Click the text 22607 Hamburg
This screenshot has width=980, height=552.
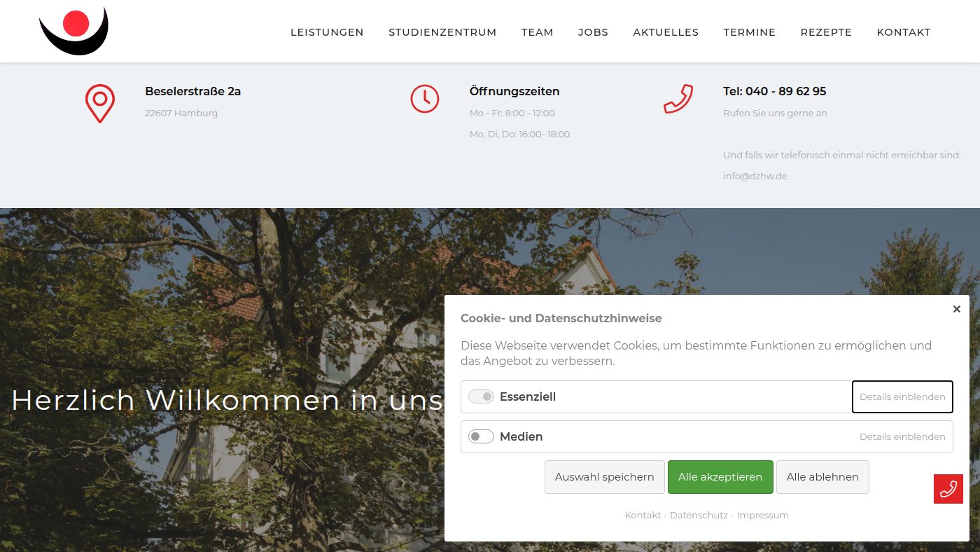click(181, 113)
